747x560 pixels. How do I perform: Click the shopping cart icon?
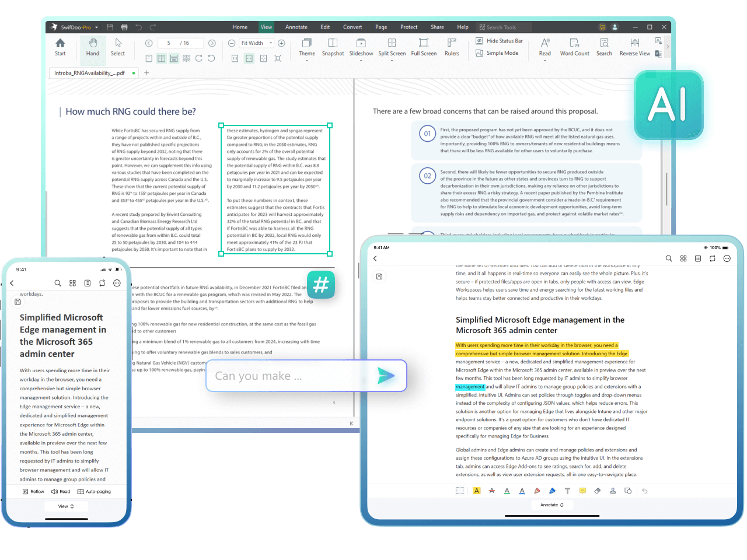pyautogui.click(x=602, y=27)
